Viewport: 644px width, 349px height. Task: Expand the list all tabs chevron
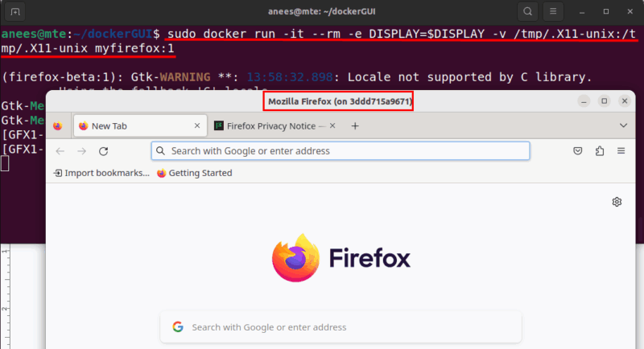(623, 125)
